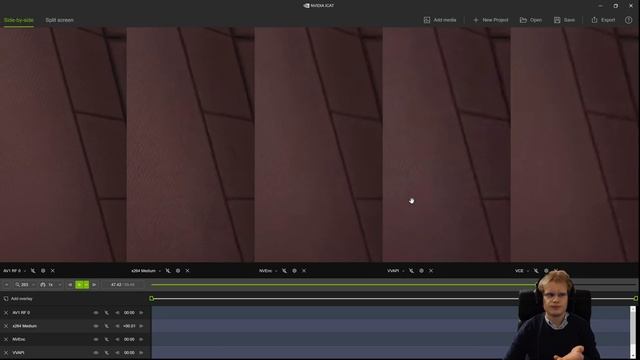Toggle visibility eye for VVAPI track
640x360 pixels.
coord(96,353)
